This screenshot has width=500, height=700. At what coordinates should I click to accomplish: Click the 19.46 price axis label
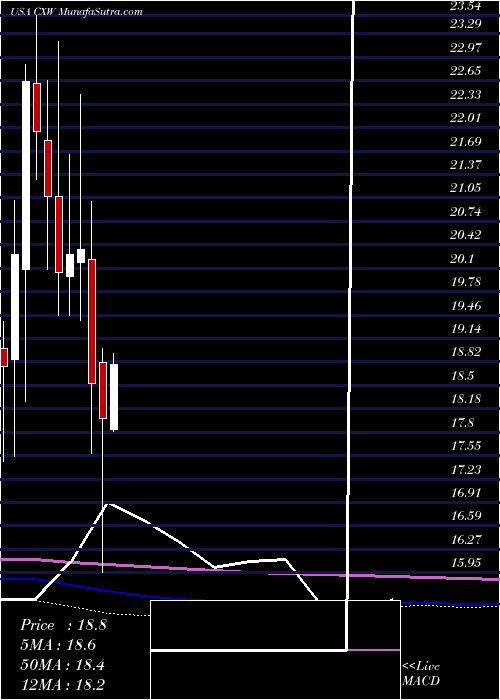(x=465, y=305)
